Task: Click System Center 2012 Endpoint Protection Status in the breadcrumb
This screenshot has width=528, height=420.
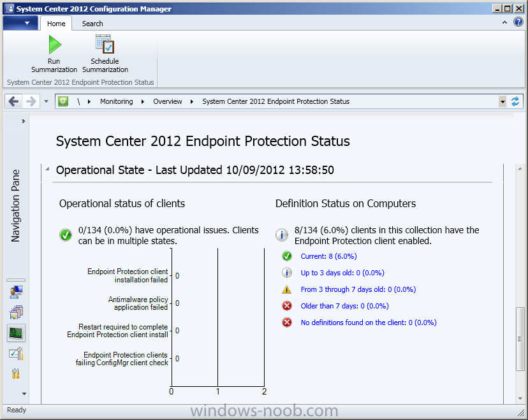Action: click(x=275, y=101)
